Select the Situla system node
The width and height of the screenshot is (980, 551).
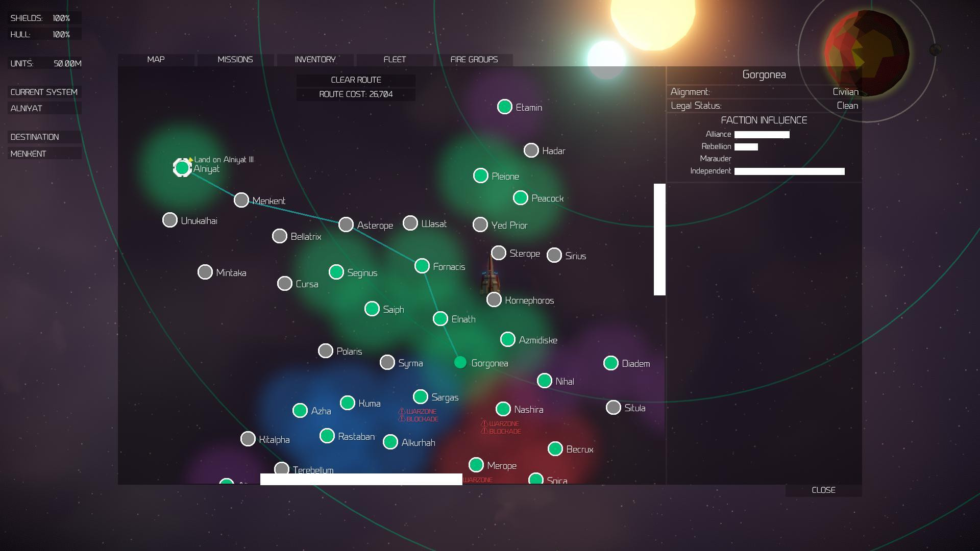pyautogui.click(x=613, y=407)
